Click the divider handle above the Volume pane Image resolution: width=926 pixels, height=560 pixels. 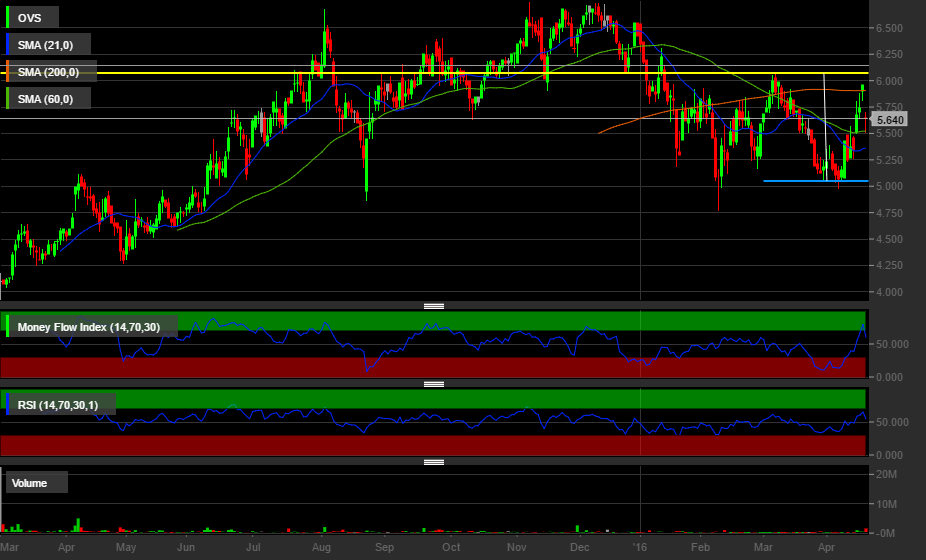434,461
